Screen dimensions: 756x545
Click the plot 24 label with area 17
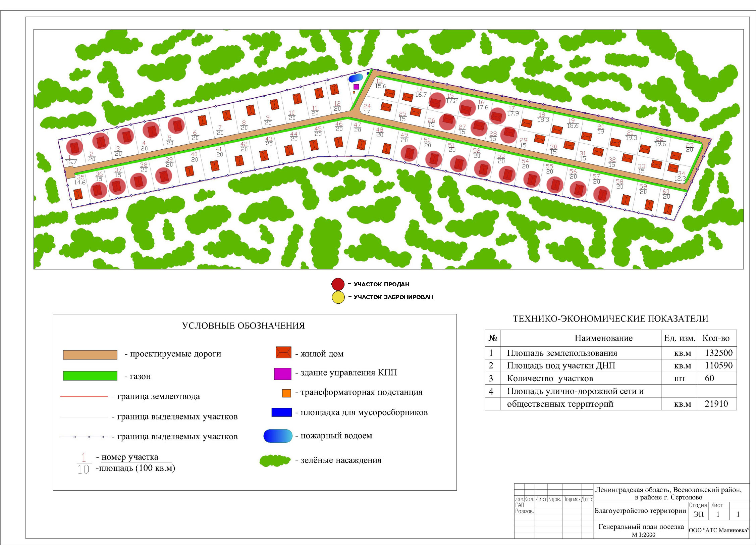click(x=367, y=109)
